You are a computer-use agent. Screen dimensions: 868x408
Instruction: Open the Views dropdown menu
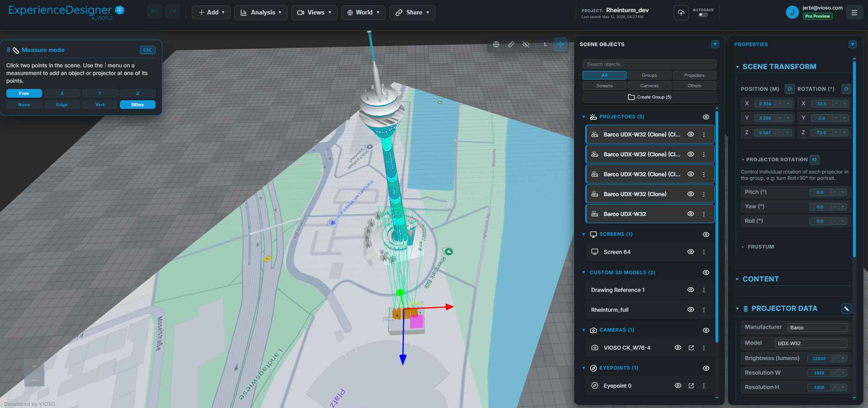pos(314,12)
